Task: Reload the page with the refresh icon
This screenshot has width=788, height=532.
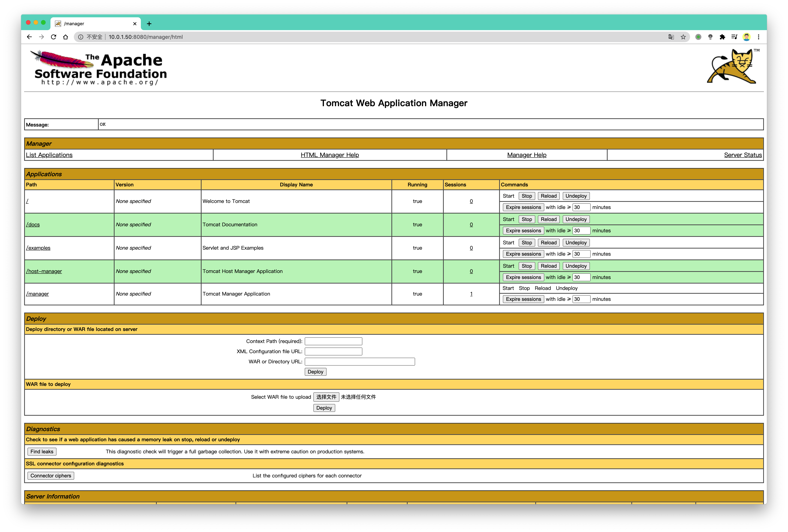Action: click(x=53, y=37)
